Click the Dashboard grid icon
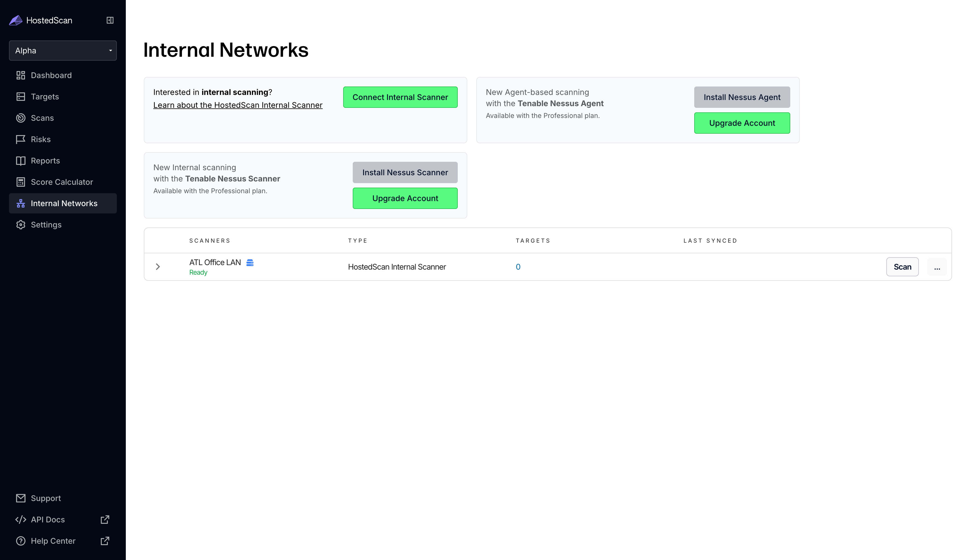Viewport: 970px width, 560px height. [21, 75]
